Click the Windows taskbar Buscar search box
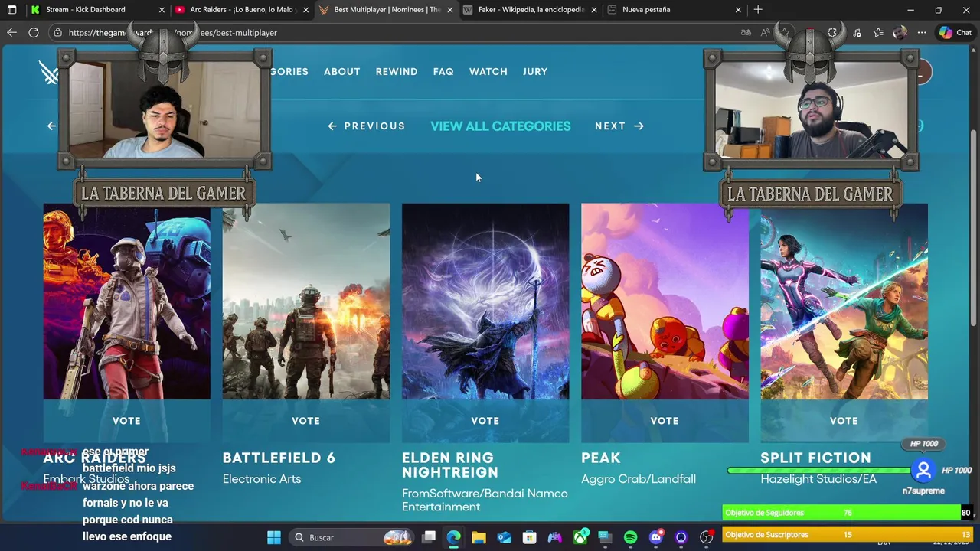Viewport: 980px width, 551px height. point(352,537)
